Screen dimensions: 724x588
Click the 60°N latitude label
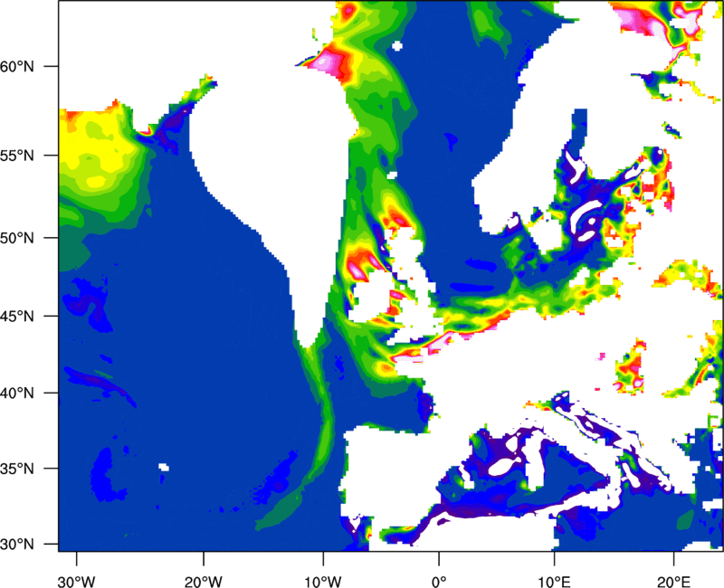pos(17,66)
